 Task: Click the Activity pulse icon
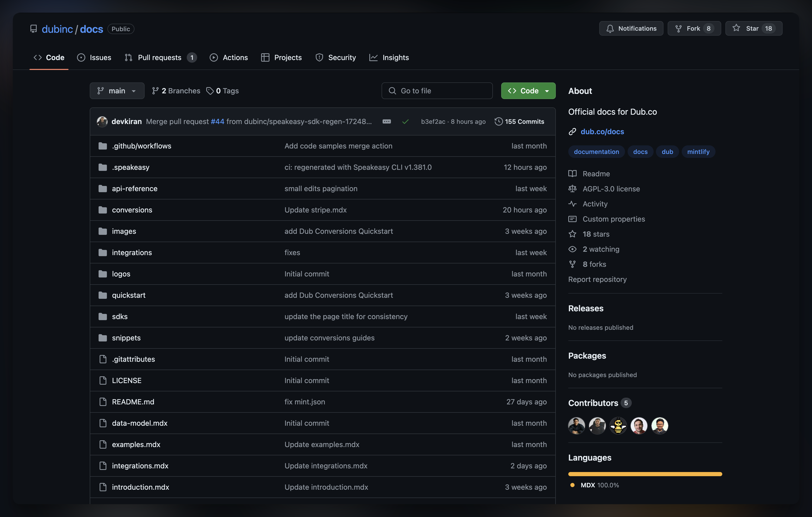tap(572, 204)
